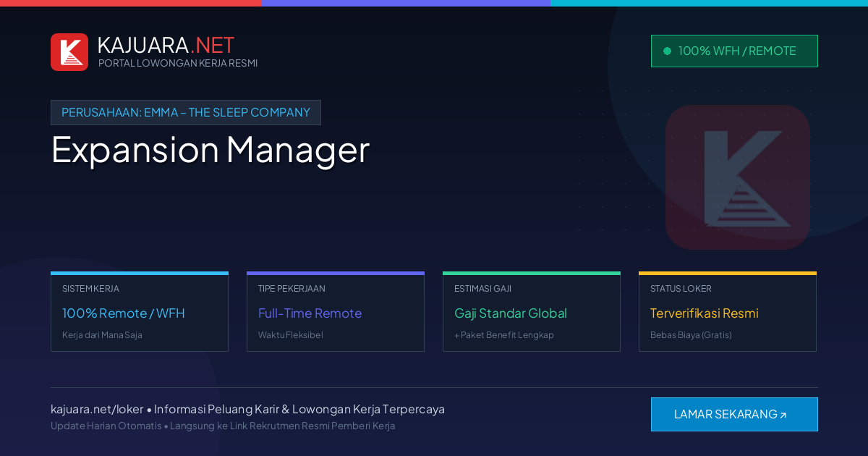The image size is (868, 456).
Task: Click the LAMAR SEKARANG button
Action: 734,414
